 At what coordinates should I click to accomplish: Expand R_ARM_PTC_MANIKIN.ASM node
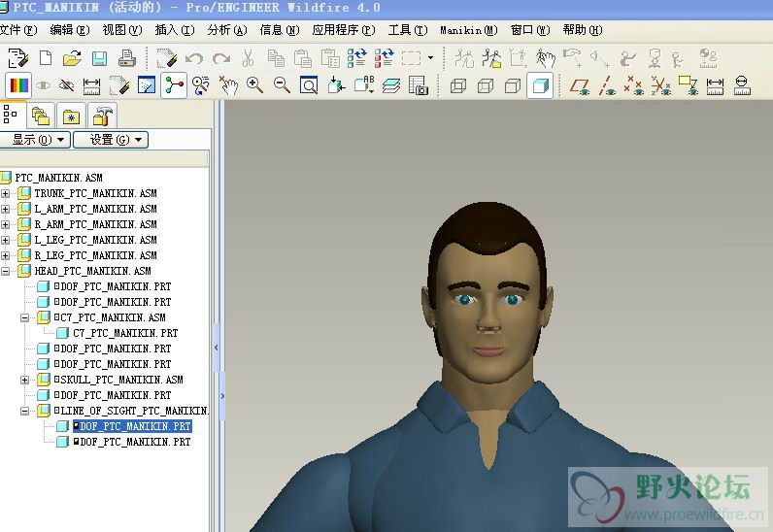tap(6, 225)
